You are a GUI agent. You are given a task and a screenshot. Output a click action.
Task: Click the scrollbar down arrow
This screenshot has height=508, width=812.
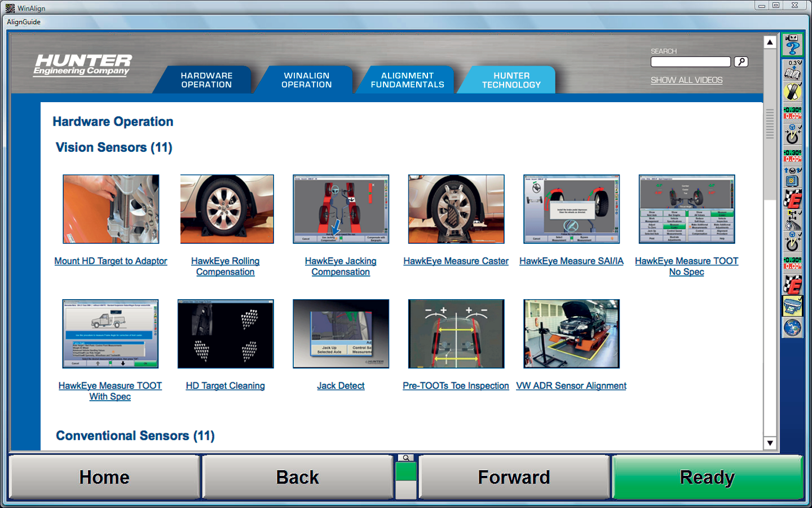click(x=770, y=444)
